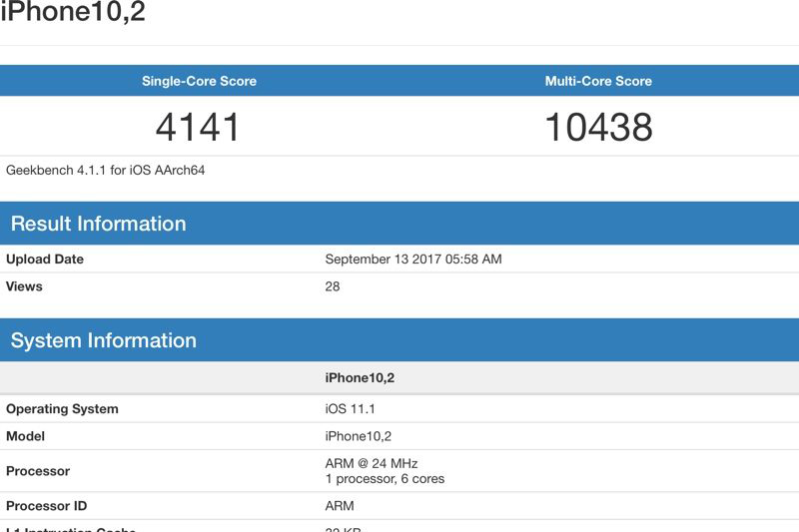799x532 pixels.
Task: Select the Upload Date row label
Action: (x=45, y=260)
